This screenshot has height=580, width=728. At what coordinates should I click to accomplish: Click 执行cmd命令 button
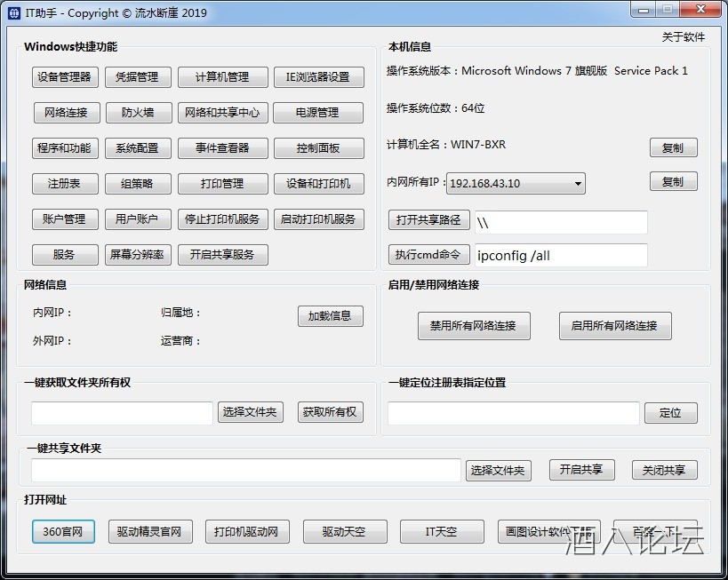(428, 255)
